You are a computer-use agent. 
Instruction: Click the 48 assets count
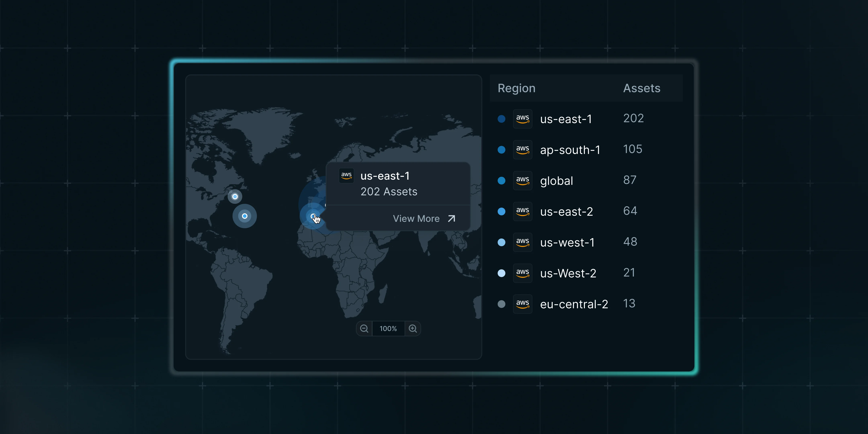630,242
